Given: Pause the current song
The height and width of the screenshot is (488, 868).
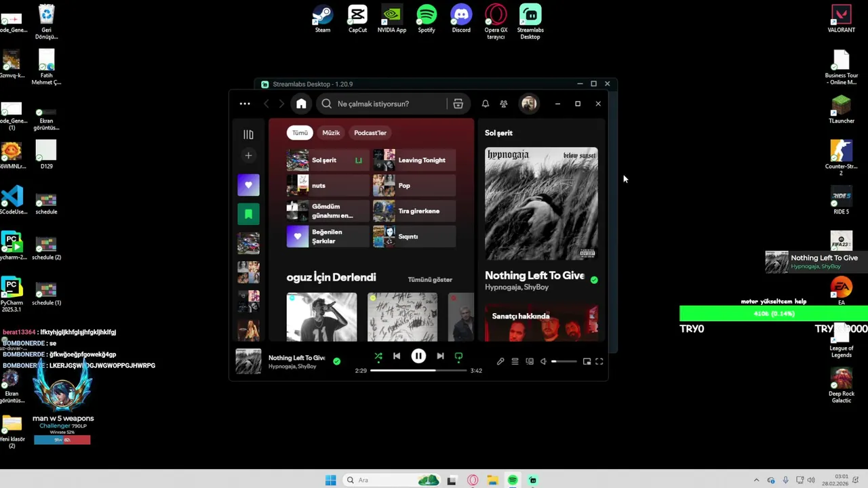Looking at the screenshot, I should click(x=418, y=356).
